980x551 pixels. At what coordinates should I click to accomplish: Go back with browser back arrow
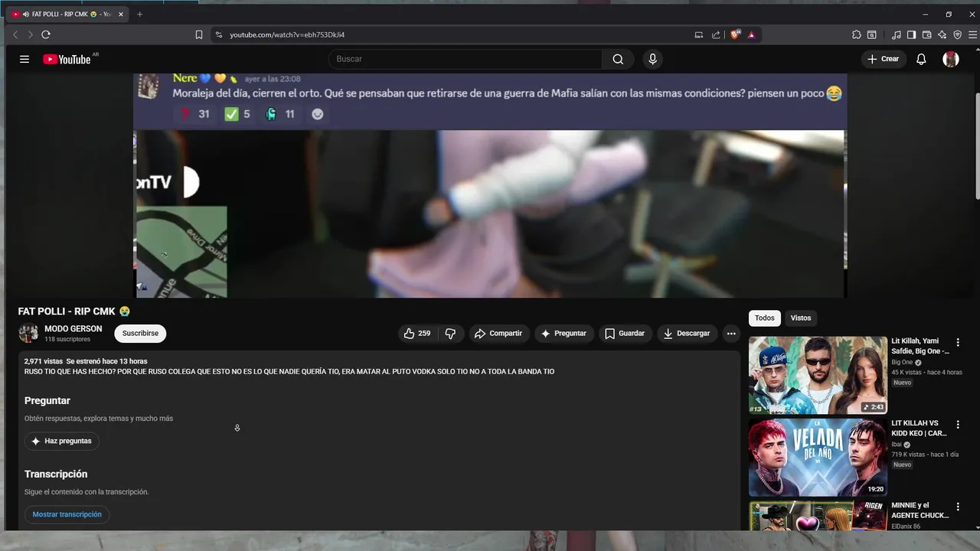tap(15, 34)
